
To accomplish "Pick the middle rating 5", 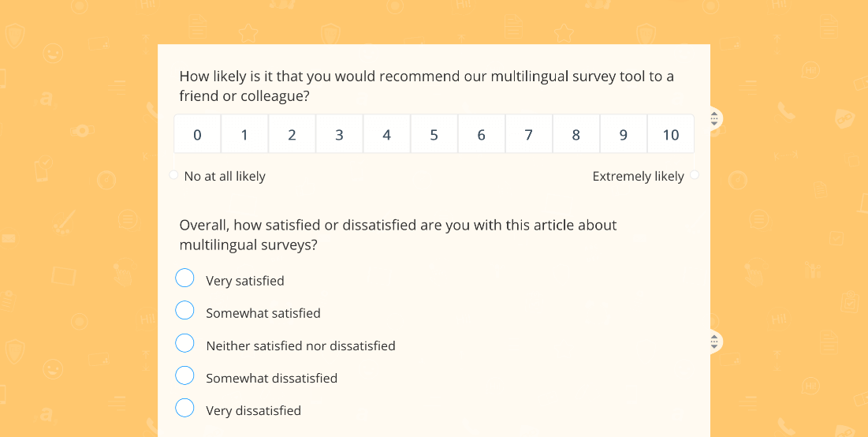I will [434, 134].
